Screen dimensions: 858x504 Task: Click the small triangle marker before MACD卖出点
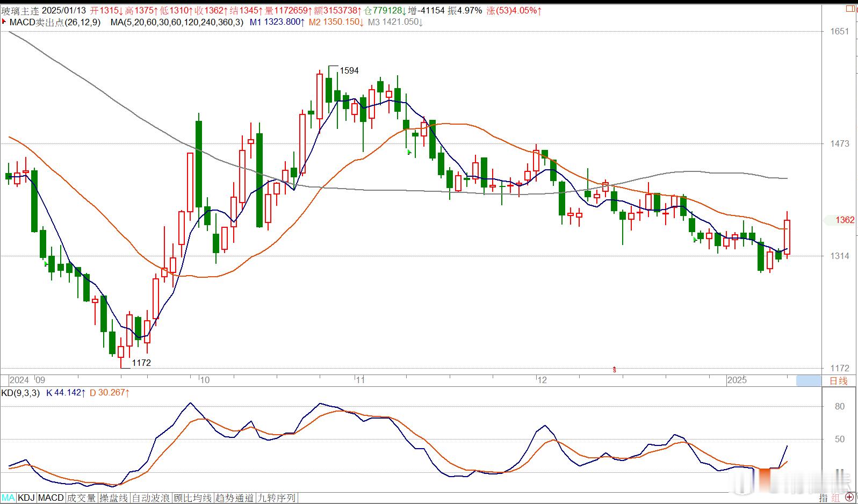(x=4, y=22)
